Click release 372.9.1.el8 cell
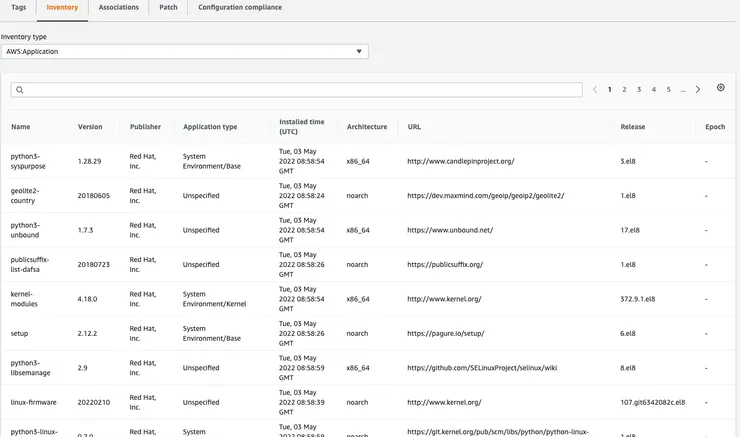Viewport: 740px width, 437px height. [x=638, y=299]
